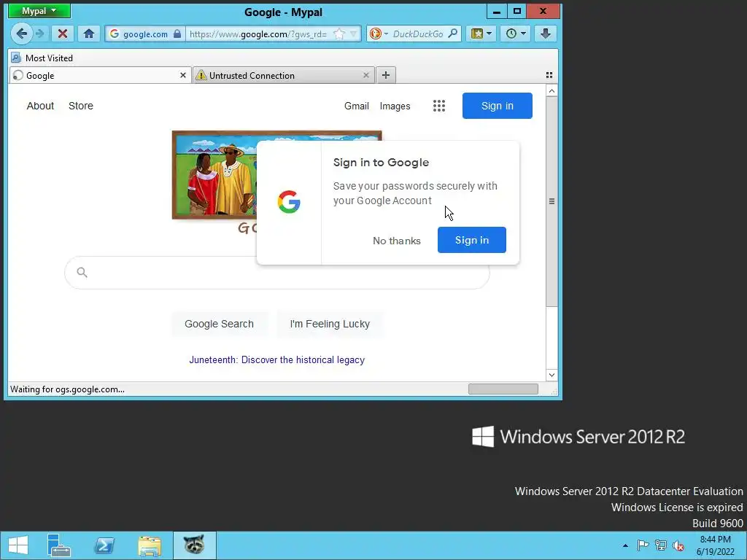Go back with the back arrow button
Image resolution: width=747 pixels, height=560 pixels.
21,34
